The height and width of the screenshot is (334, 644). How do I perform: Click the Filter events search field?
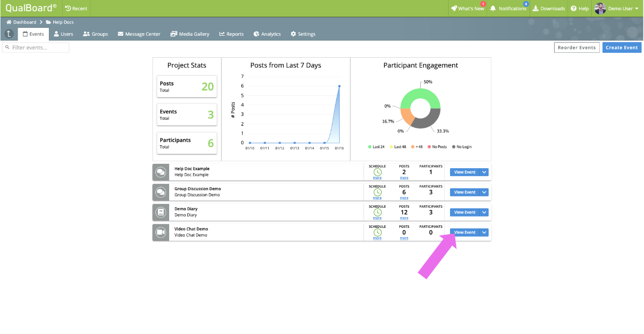coord(36,47)
